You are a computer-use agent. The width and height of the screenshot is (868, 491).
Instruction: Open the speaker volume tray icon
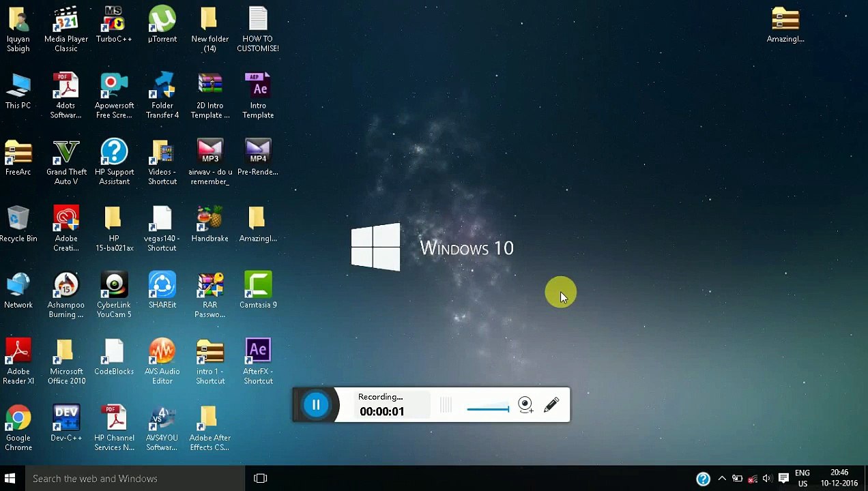(x=767, y=479)
